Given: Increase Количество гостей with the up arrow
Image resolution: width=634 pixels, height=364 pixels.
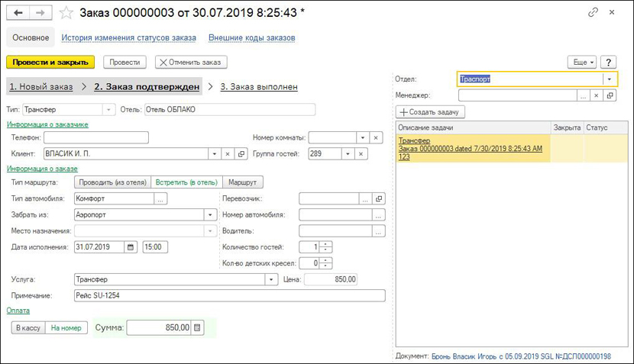Looking at the screenshot, I should coord(327,243).
